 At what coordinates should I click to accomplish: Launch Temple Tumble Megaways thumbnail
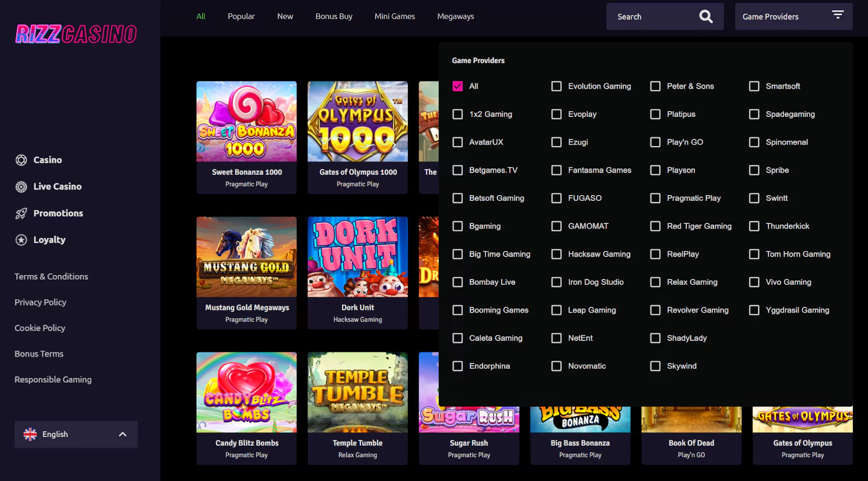(358, 392)
